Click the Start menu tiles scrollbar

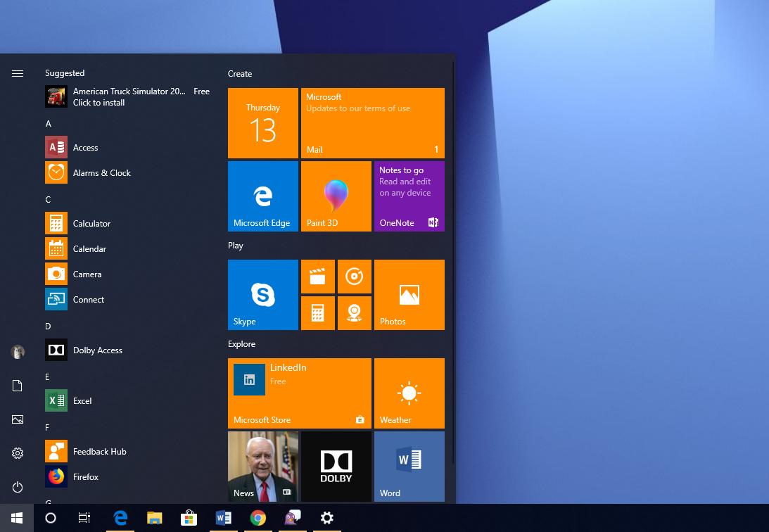[x=452, y=262]
